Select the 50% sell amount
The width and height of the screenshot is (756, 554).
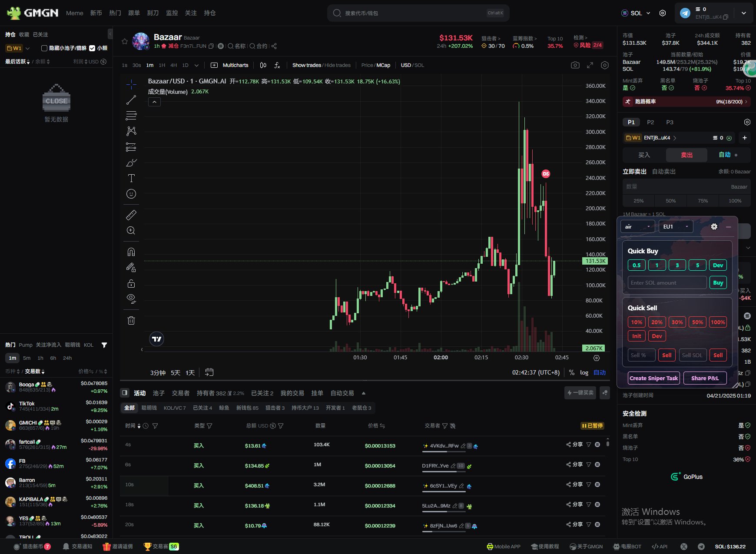tap(670, 201)
